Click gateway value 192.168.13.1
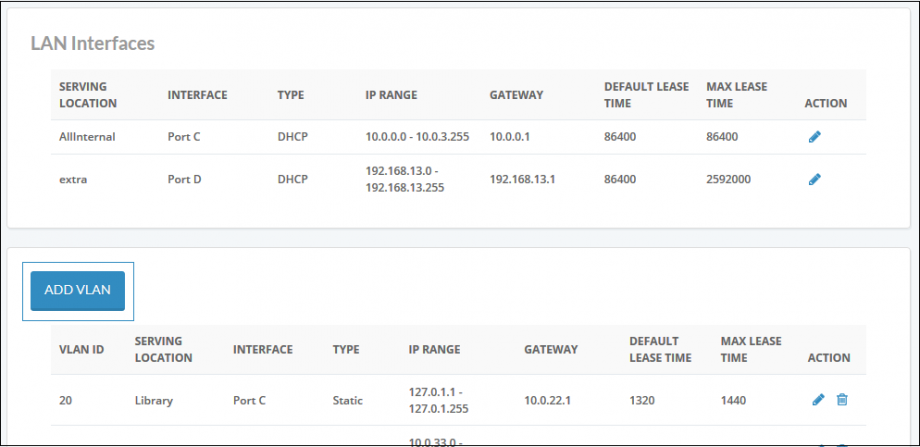The width and height of the screenshot is (920, 447). pos(522,180)
